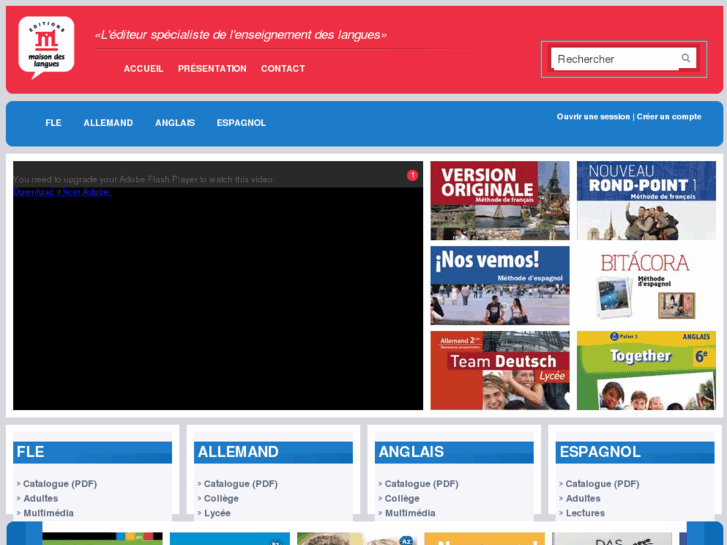Select FLE in the blue navigation bar
This screenshot has width=727, height=545.
point(53,123)
